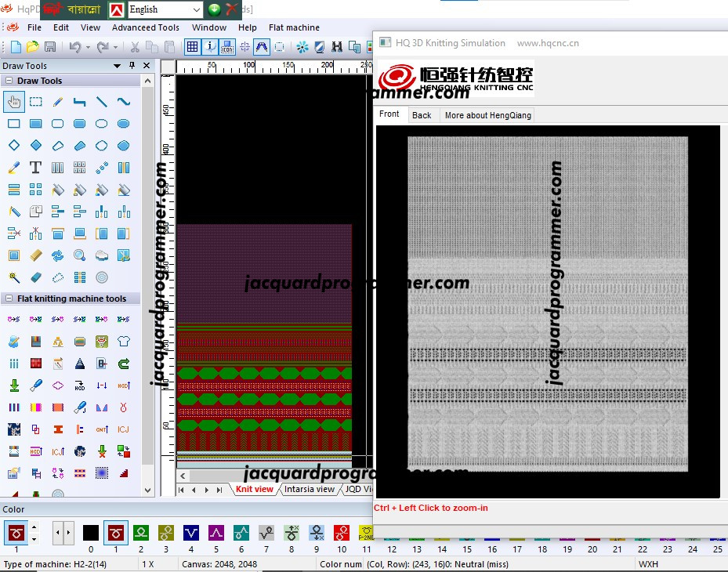
Task: Open More about HengQiang tab
Action: [x=487, y=115]
